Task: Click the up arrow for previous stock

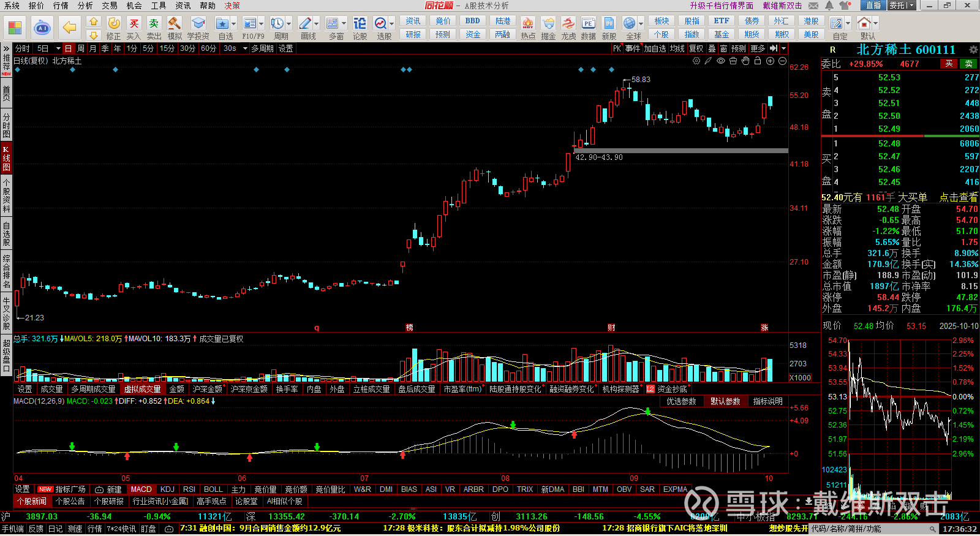Action: [x=93, y=21]
